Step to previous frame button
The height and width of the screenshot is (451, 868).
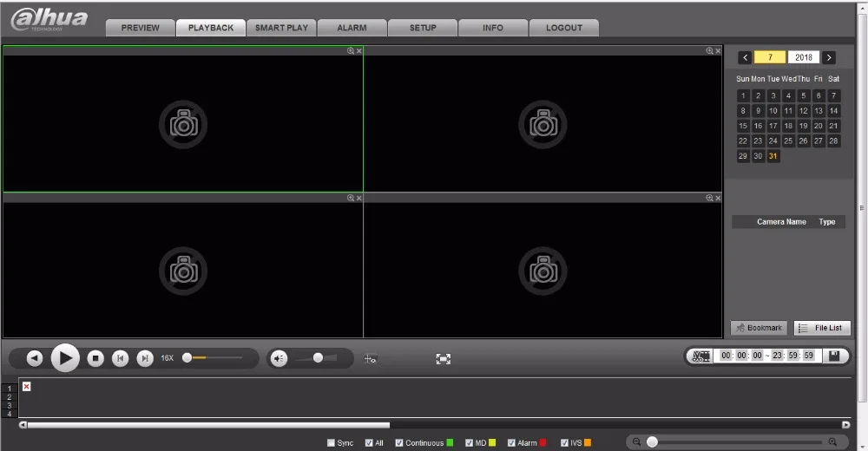[x=120, y=358]
